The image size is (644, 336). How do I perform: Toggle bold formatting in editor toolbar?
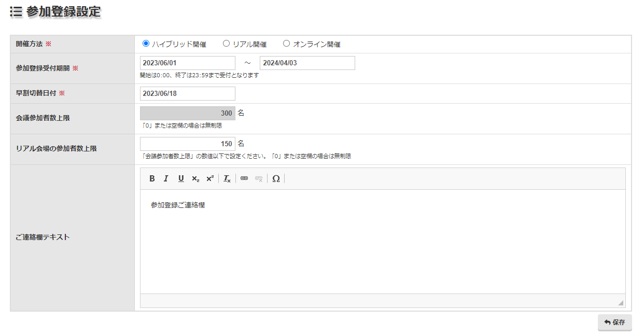[x=152, y=178]
